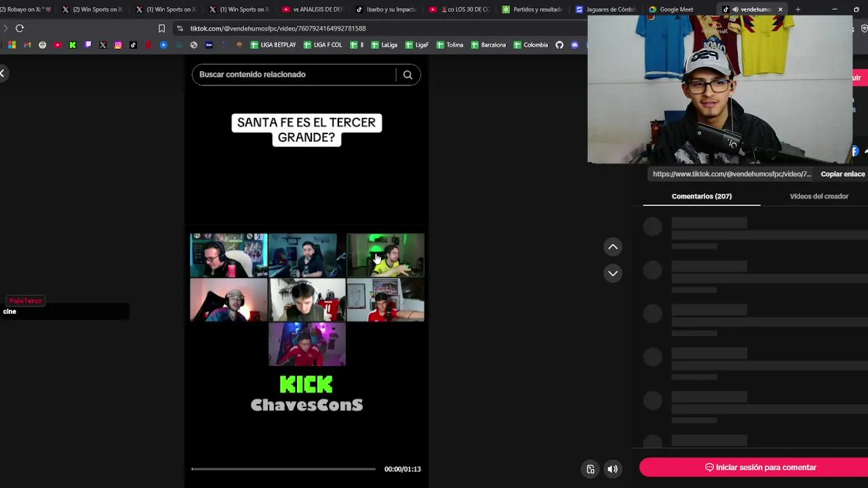The height and width of the screenshot is (488, 868).
Task: Switch to the ANALISIS DE DEF YouTube tab
Action: point(312,9)
